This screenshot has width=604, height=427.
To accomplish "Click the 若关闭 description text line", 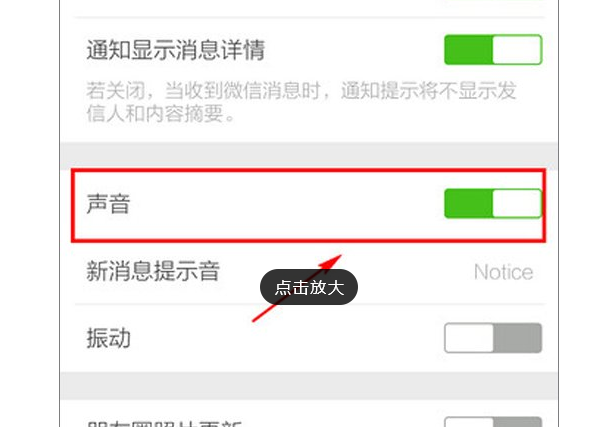I will pyautogui.click(x=301, y=91).
